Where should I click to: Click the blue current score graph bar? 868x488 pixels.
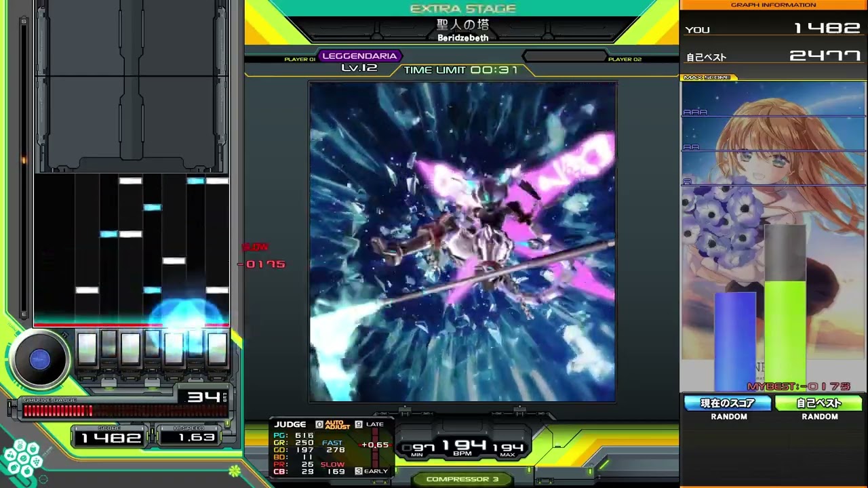[736, 341]
